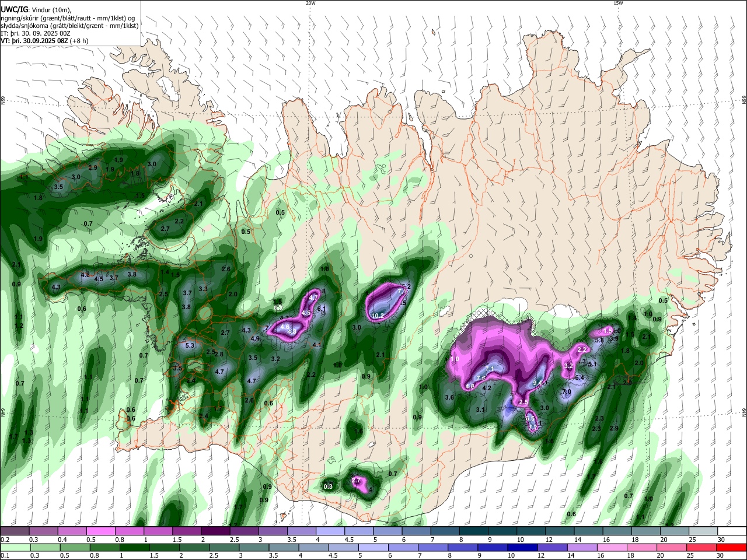747x560 pixels.
Task: Click the '4.9' value on the map
Action: (x=255, y=338)
